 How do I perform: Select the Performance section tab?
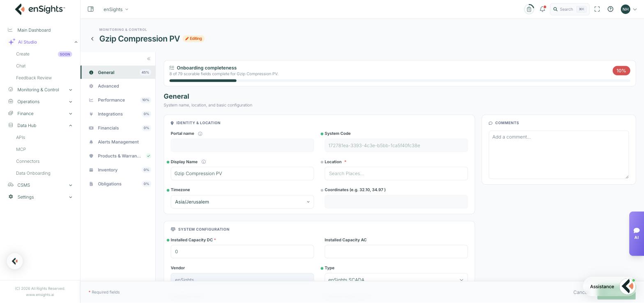(x=118, y=100)
